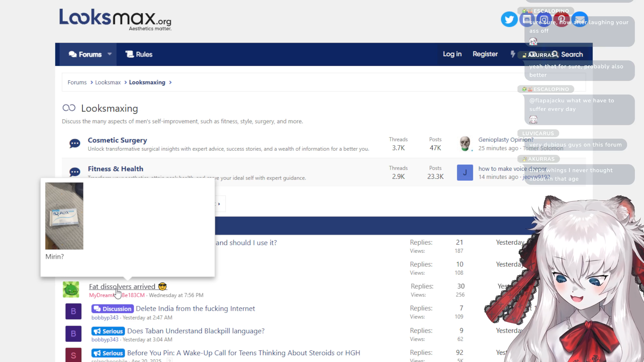Image resolution: width=644 pixels, height=362 pixels.
Task: Click the Fitness & Health speech bubble icon
Action: [75, 172]
